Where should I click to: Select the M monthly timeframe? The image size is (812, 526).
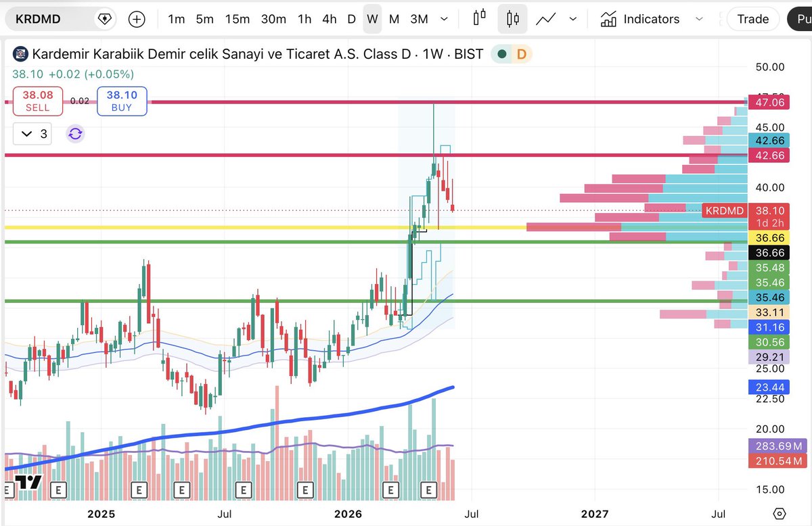click(x=394, y=19)
